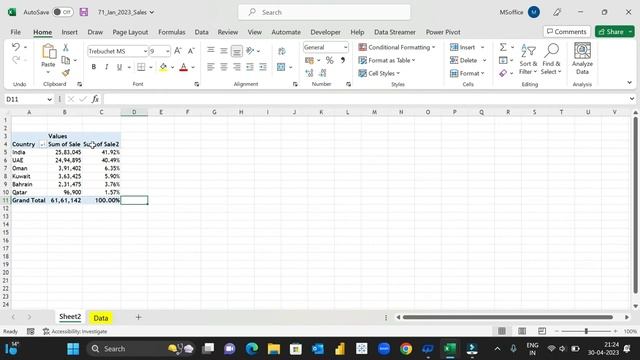This screenshot has height=360, width=640.
Task: Open Chrome from the taskbar
Action: point(406,349)
